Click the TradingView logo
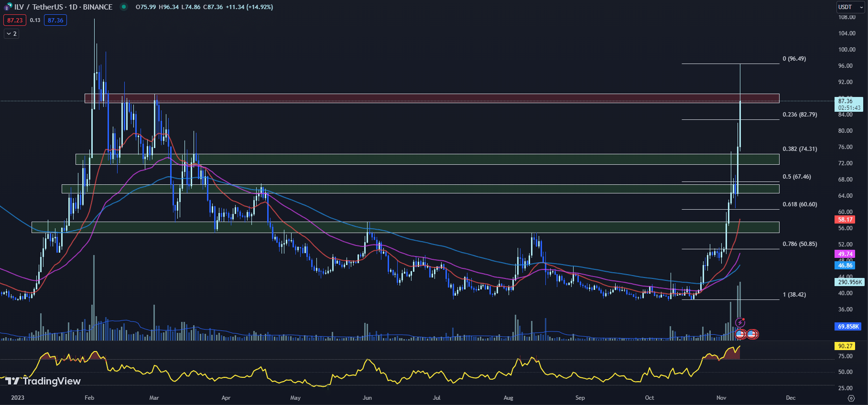This screenshot has width=868, height=405. tap(43, 381)
